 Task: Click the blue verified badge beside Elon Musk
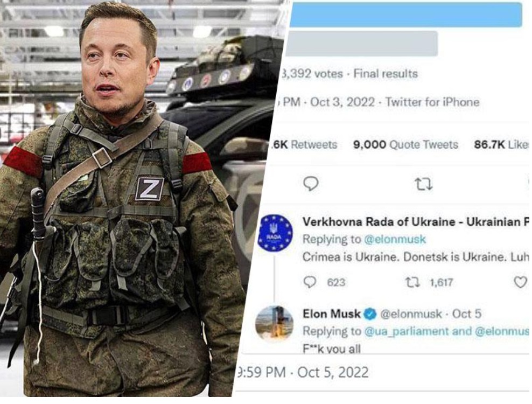[369, 314]
